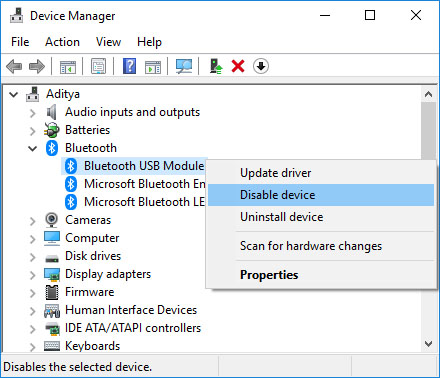Screen dimensions: 440x378
Task: Click the Update device driver toolbar icon
Action: (x=216, y=66)
